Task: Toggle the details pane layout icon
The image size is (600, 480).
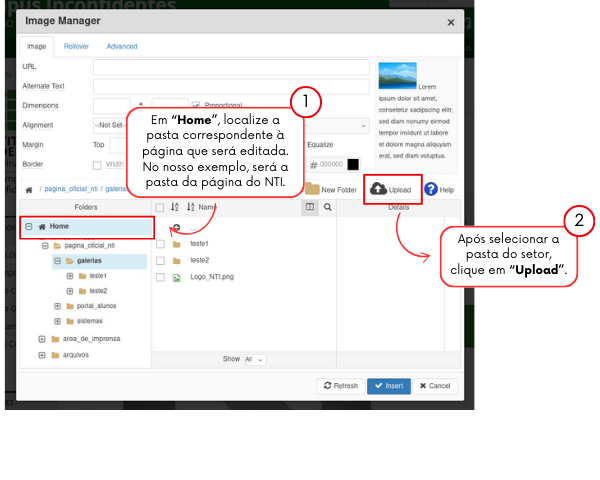Action: pos(310,207)
